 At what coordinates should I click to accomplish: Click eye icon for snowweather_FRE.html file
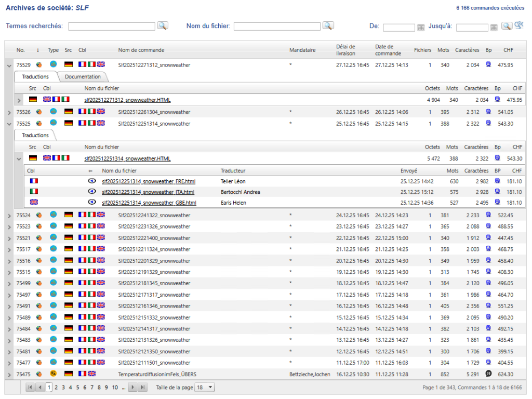(92, 181)
